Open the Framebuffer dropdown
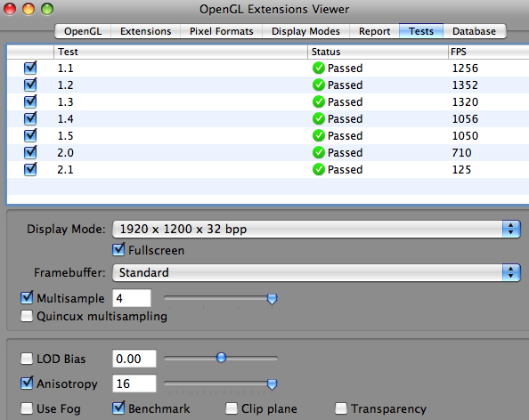The height and width of the screenshot is (420, 529). 316,272
